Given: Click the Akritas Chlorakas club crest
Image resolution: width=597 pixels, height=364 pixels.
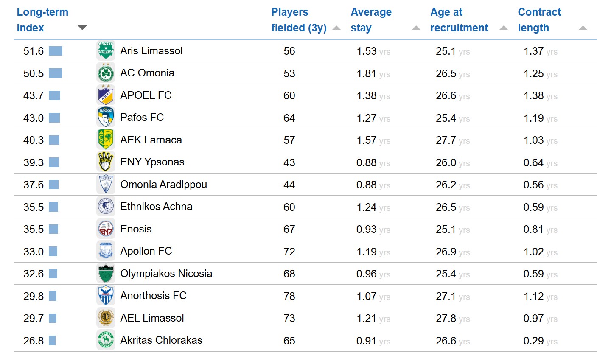Looking at the screenshot, I should [x=106, y=340].
